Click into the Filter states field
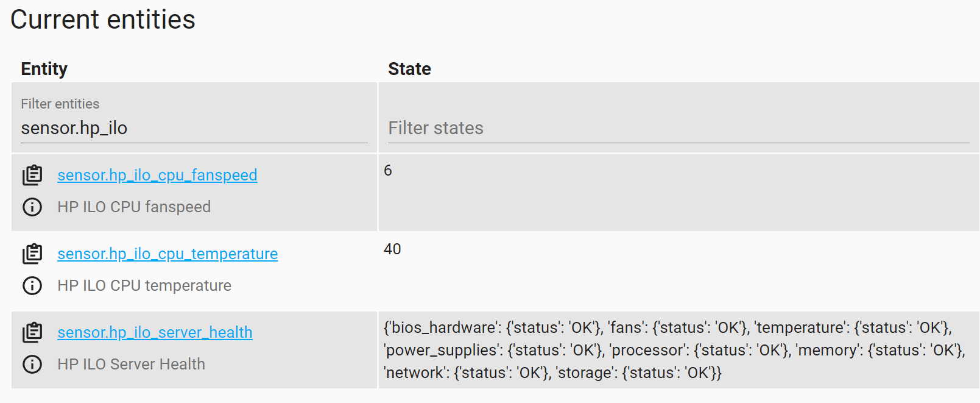The width and height of the screenshot is (980, 403). point(678,128)
